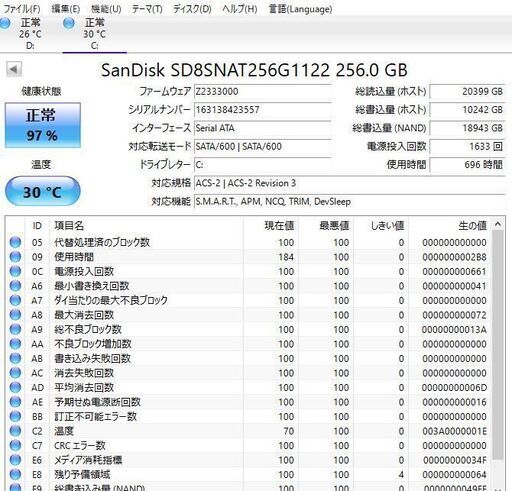Select the C: drive tab at 30 °C
This screenshot has height=491, width=512.
[x=94, y=34]
